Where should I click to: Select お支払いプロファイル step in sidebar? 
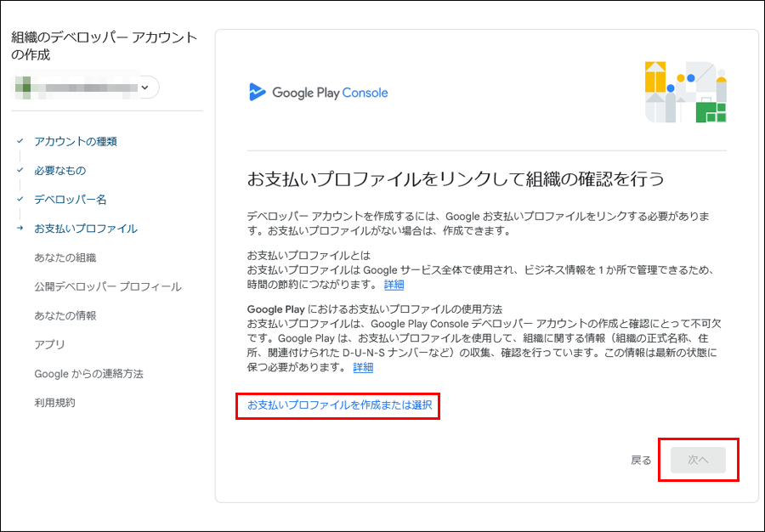[86, 229]
